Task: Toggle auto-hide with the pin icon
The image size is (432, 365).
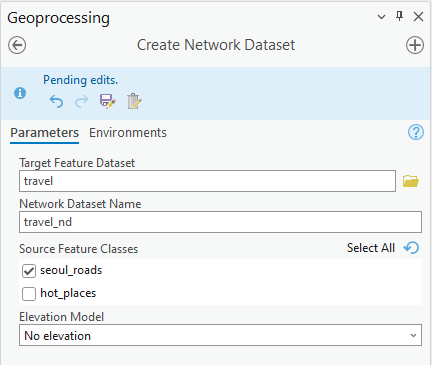Action: 399,16
